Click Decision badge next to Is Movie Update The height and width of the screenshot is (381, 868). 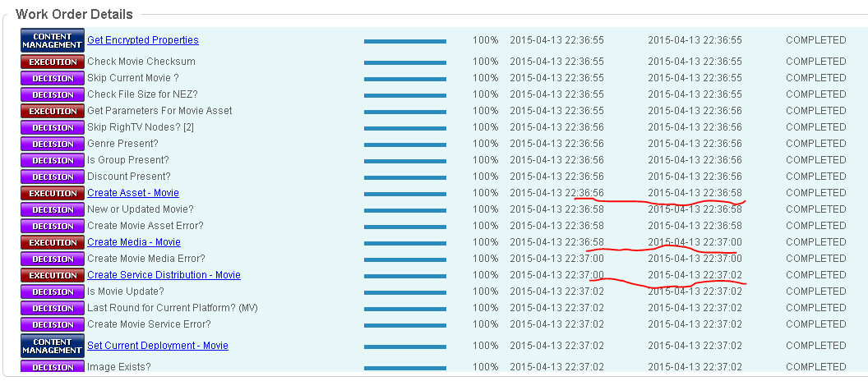(x=53, y=291)
